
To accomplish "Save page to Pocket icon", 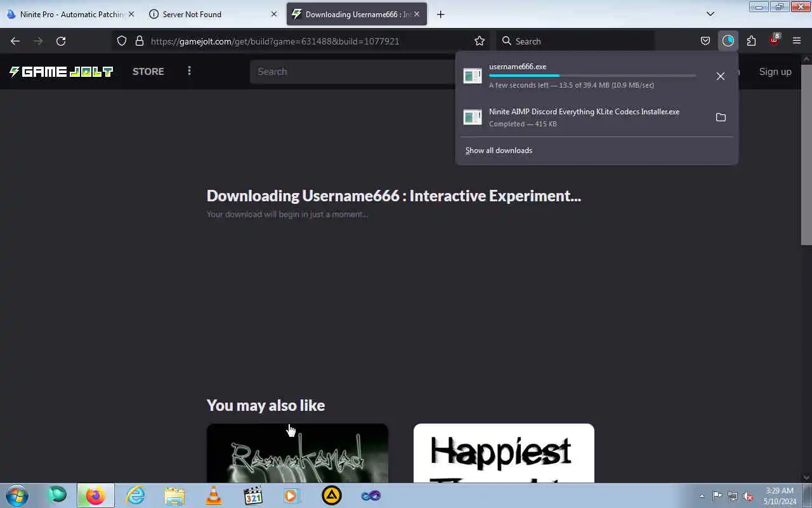I will pos(705,41).
